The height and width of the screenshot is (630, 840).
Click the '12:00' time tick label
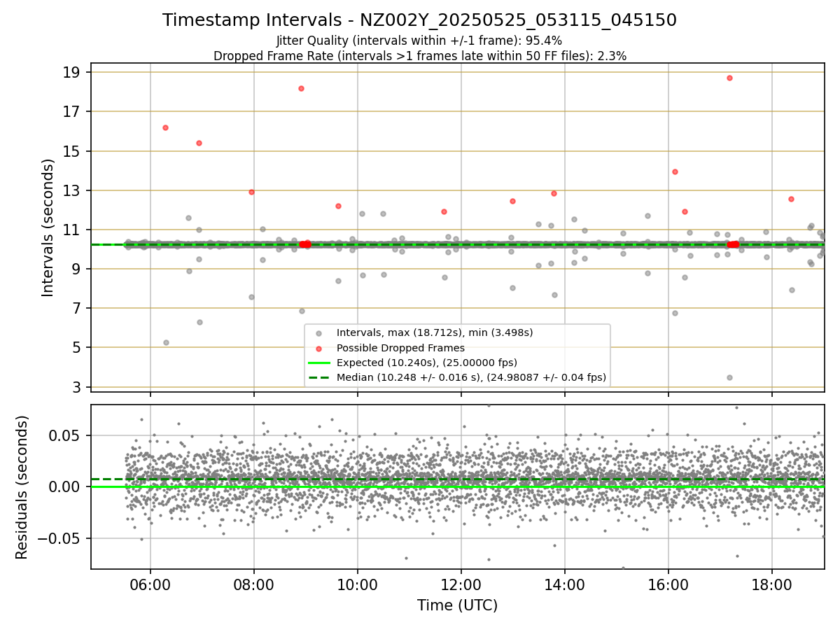(x=461, y=585)
